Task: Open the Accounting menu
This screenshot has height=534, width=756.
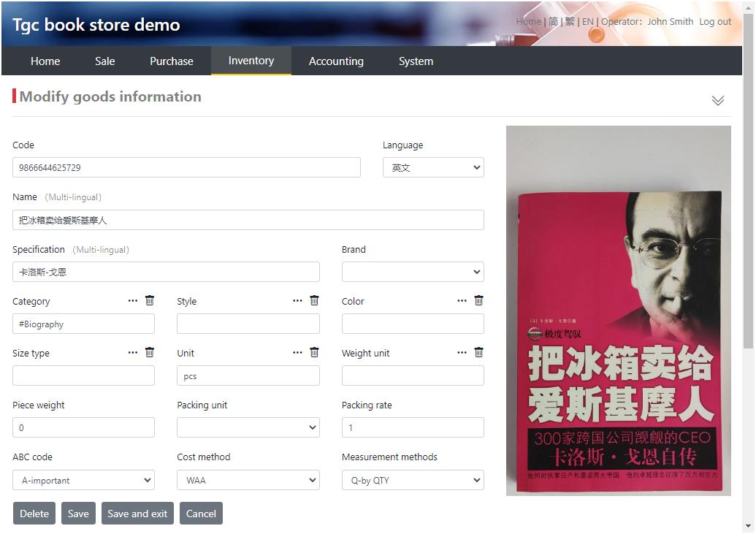Action: [x=336, y=61]
